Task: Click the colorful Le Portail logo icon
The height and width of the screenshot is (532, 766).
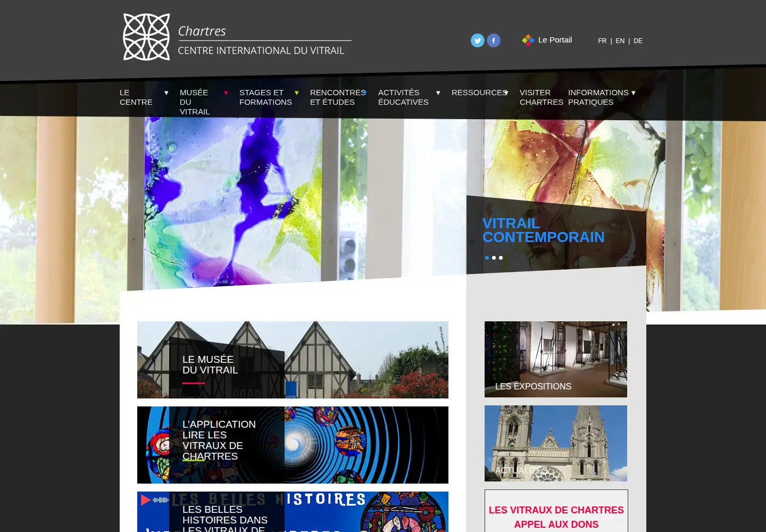Action: (528, 40)
